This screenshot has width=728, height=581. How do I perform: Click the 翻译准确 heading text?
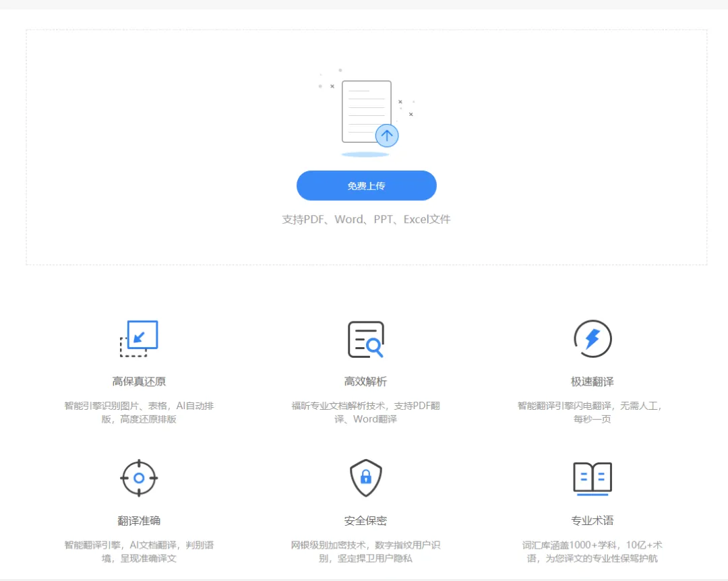pyautogui.click(x=139, y=520)
